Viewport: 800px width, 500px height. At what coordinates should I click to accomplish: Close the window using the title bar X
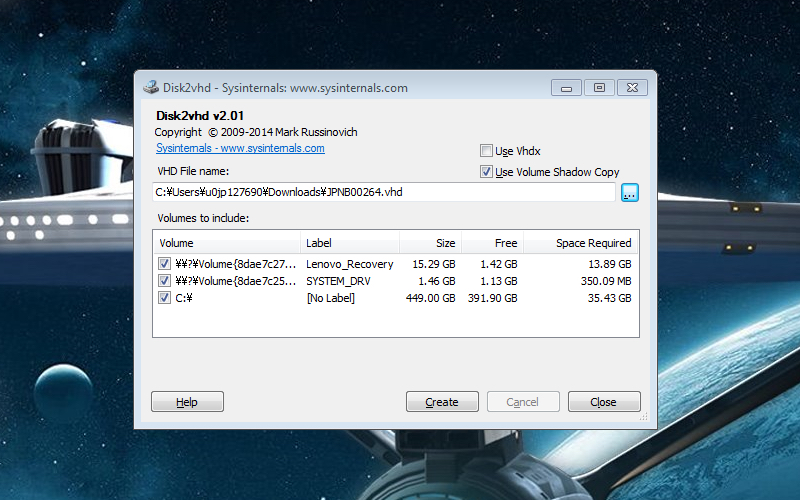click(632, 87)
